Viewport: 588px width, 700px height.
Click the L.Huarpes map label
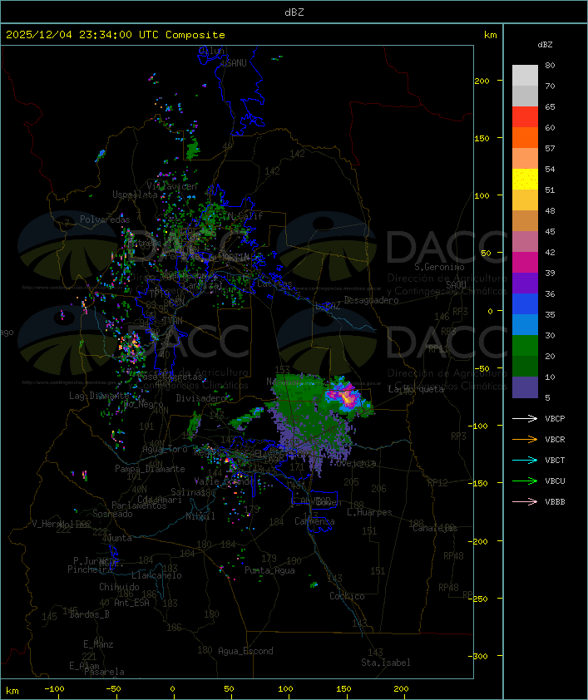pos(369,512)
